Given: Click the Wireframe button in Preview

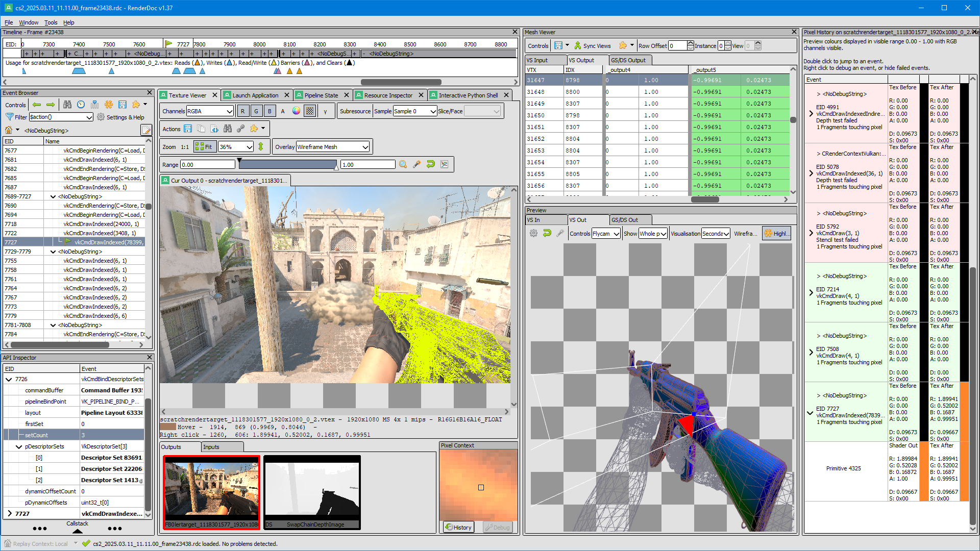Looking at the screenshot, I should [x=746, y=233].
